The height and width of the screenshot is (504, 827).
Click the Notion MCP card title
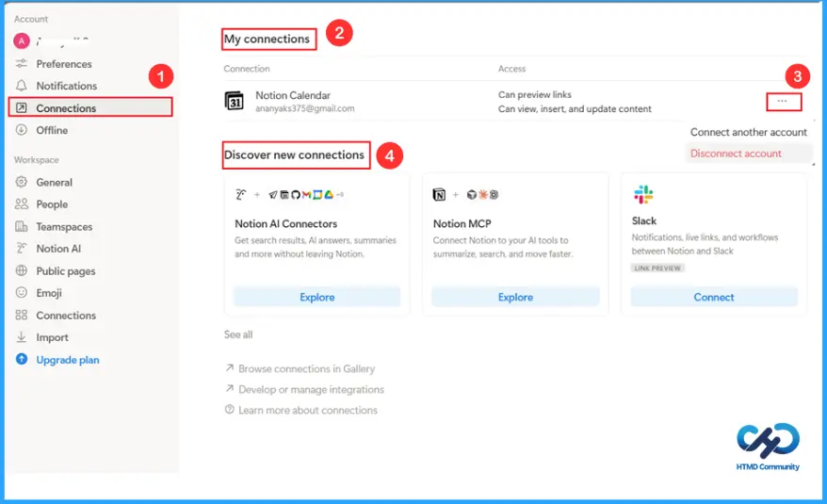pyautogui.click(x=462, y=224)
